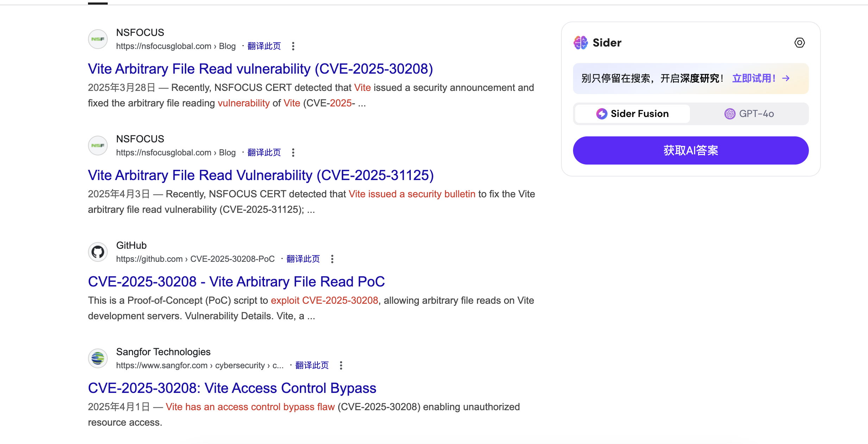Click 翻译此页 for CVE-2025-31125 result

(264, 153)
